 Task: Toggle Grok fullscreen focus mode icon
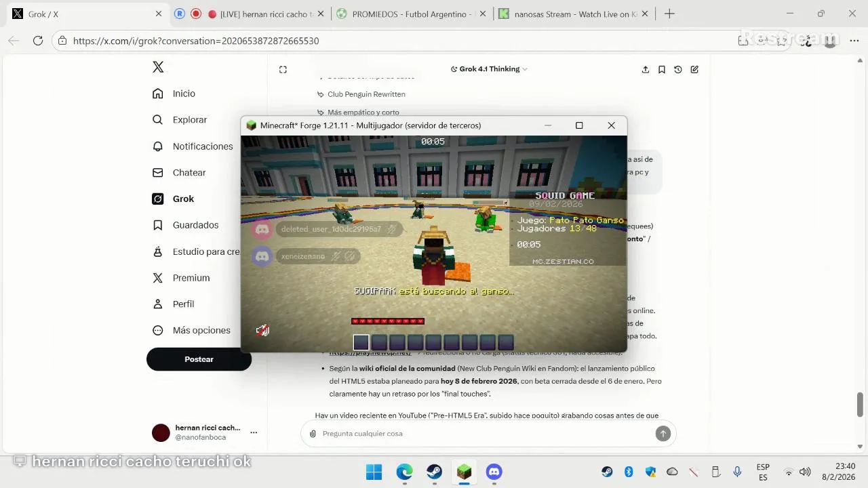click(x=283, y=69)
